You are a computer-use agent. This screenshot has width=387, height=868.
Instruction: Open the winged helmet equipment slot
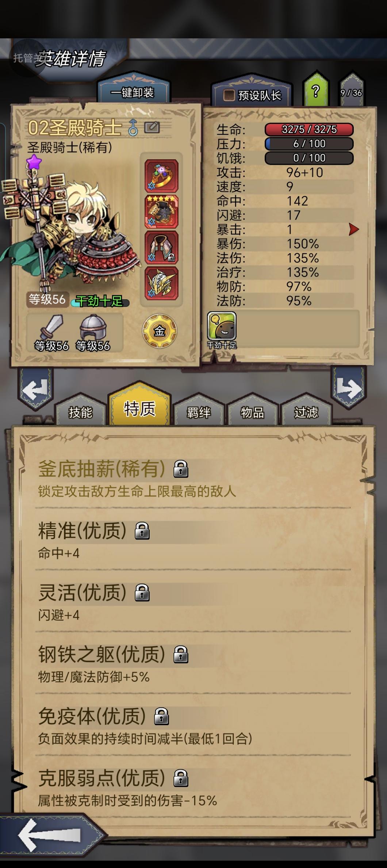pyautogui.click(x=161, y=283)
